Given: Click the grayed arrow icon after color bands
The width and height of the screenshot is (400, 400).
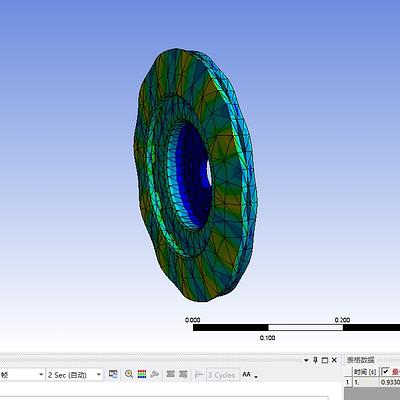Looking at the screenshot, I should click(x=154, y=374).
